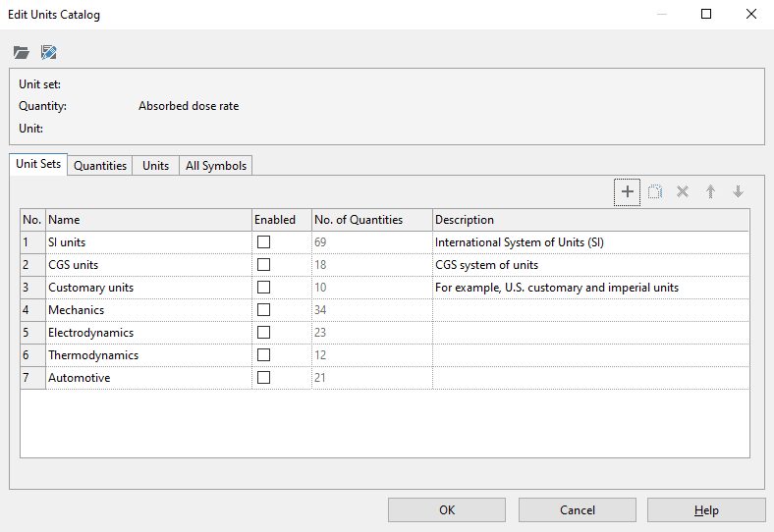This screenshot has height=532, width=774.
Task: Switch to the All Symbols tab
Action: click(216, 166)
